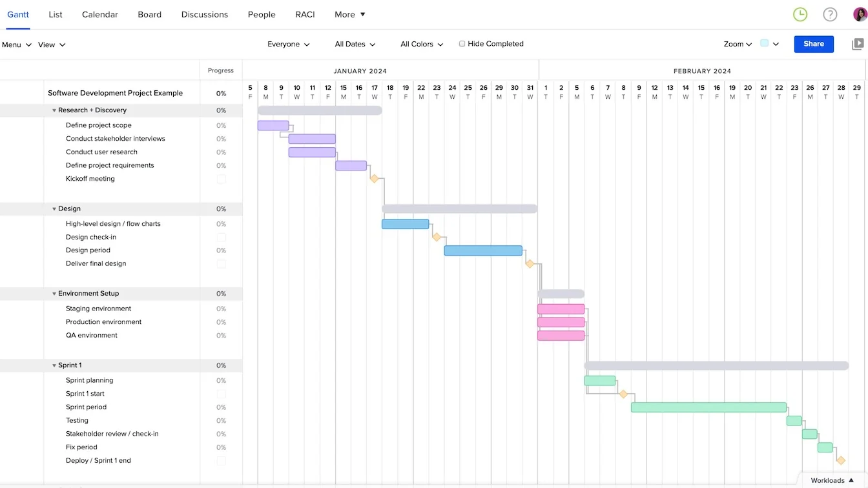Switch to the Board tab
The width and height of the screenshot is (868, 488).
click(149, 14)
